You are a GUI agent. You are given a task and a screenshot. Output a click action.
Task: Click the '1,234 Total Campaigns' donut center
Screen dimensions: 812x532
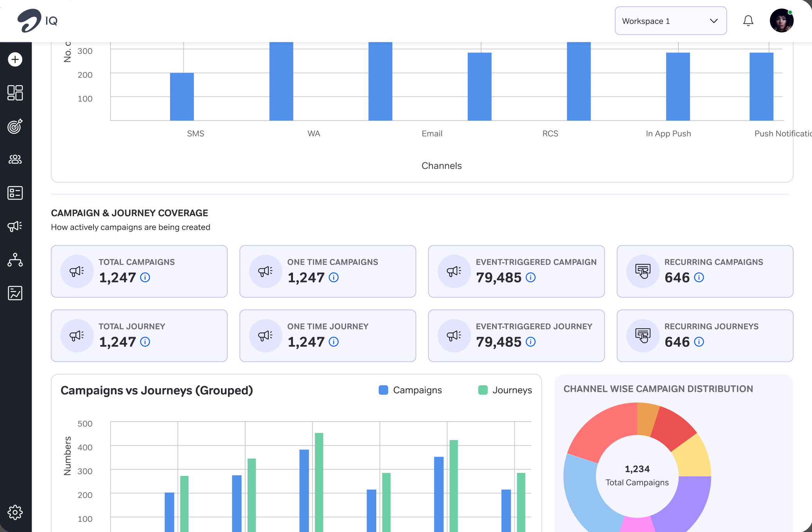tap(637, 476)
